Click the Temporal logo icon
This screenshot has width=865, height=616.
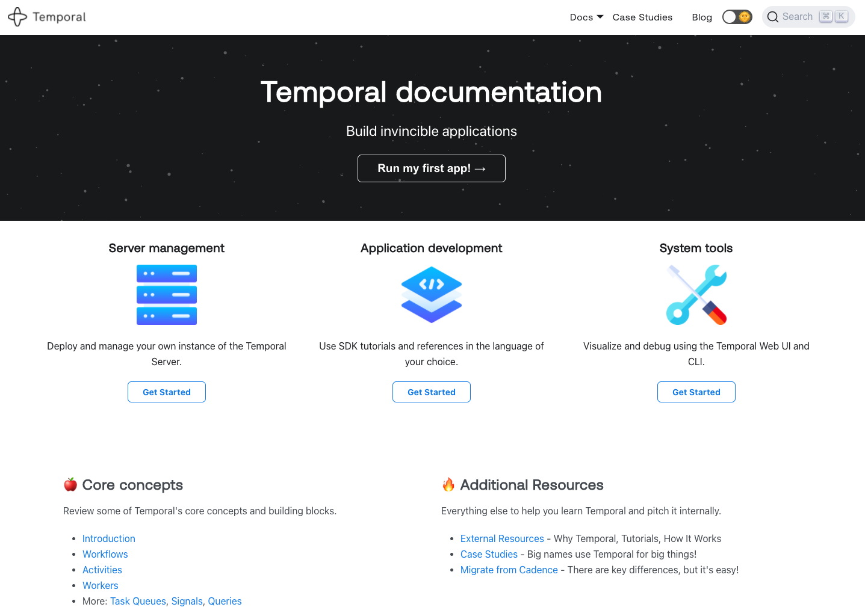[x=17, y=17]
